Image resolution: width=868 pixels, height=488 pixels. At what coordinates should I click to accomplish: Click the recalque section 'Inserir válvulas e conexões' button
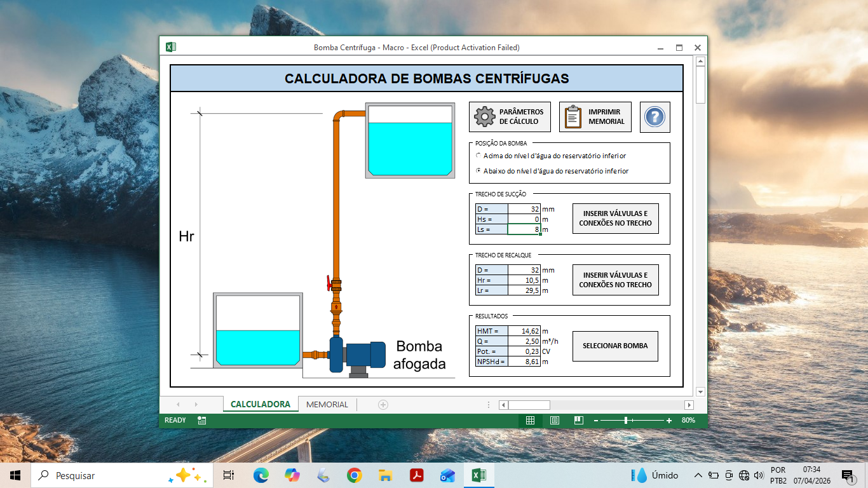click(615, 280)
